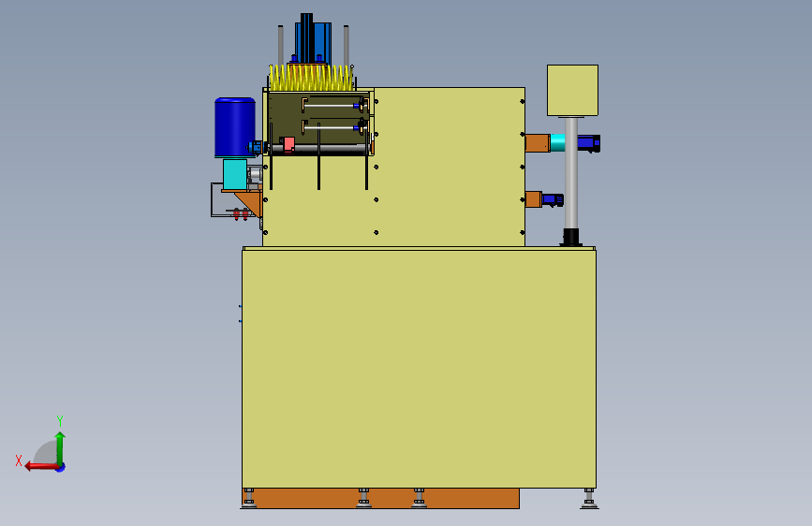Select the blue pneumatic cylinder on top

click(313, 40)
